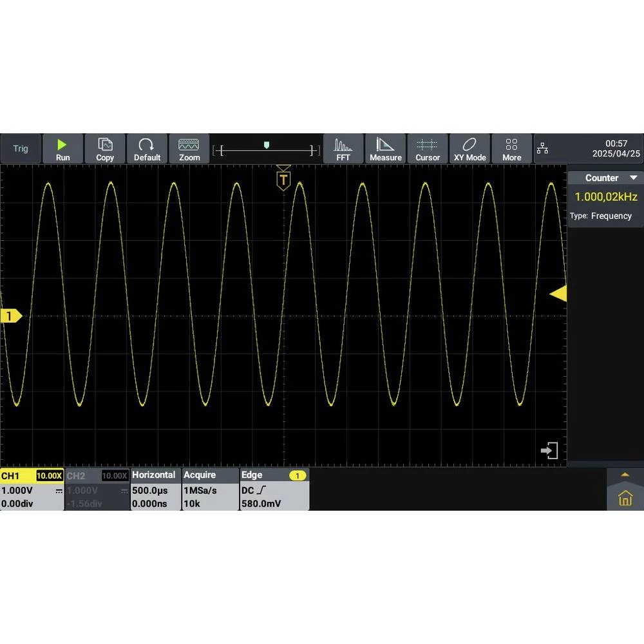Click the Trig status indicator
This screenshot has width=644, height=644.
(21, 149)
